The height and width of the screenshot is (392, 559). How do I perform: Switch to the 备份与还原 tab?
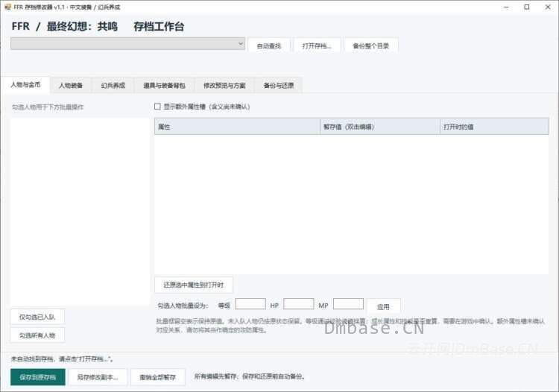point(279,85)
